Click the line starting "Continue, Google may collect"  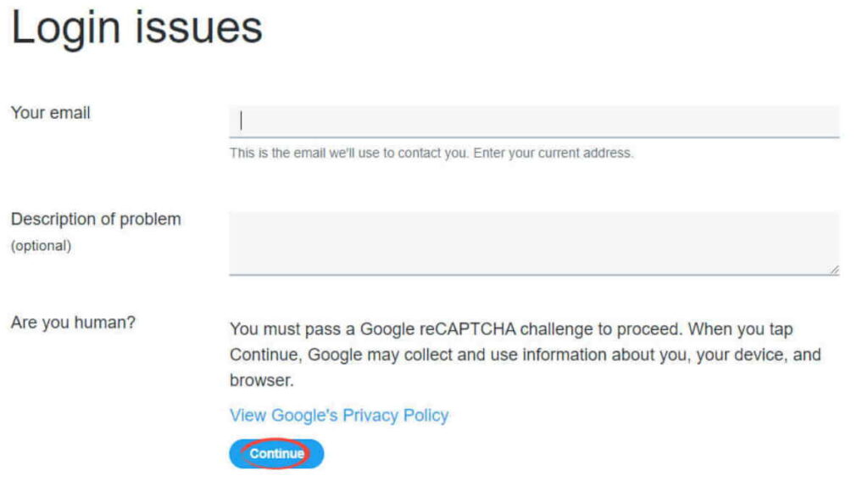pyautogui.click(x=525, y=355)
